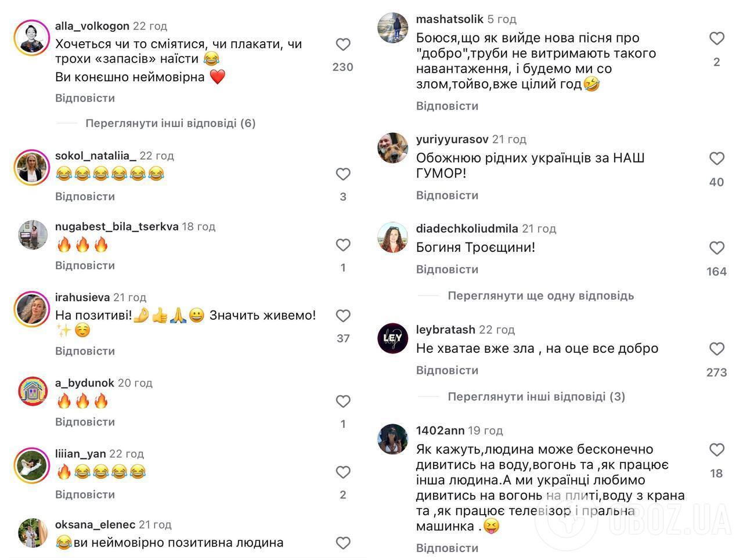This screenshot has width=743, height=560.
Task: Click the heart icon beside sokol_nataliia_'s laughing emojis
Action: [343, 174]
